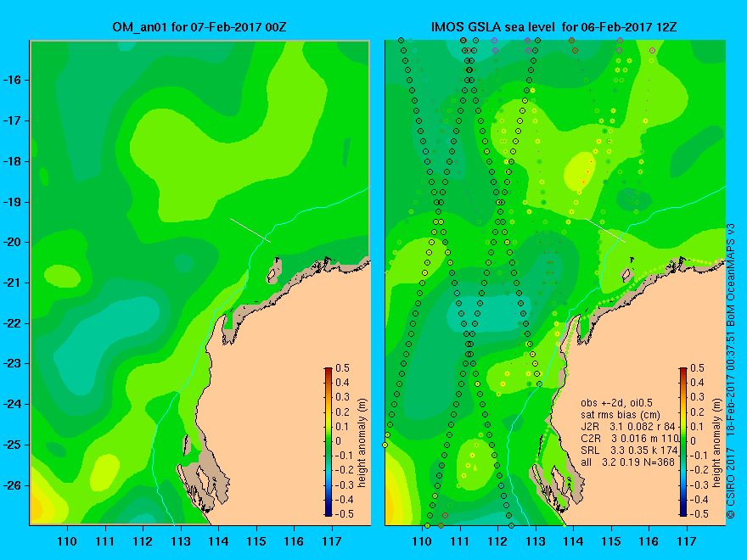Select the "-24" latitude axis label
This screenshot has width=747, height=560.
(13, 404)
